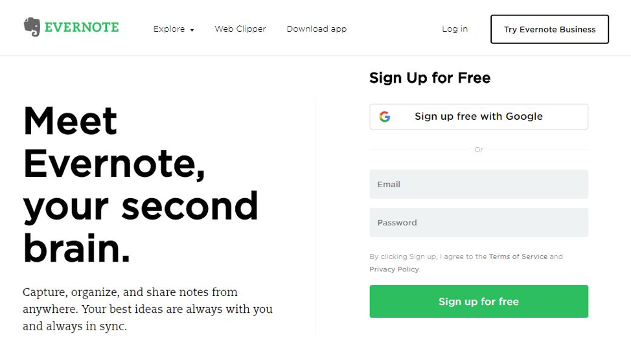Click the Evernote elephant logo icon
The width and height of the screenshot is (631, 364).
[x=32, y=27]
